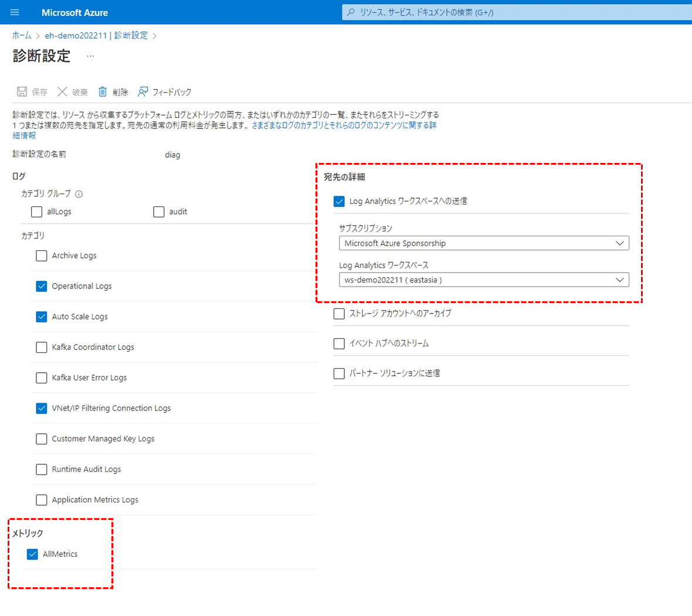692x616 pixels.
Task: Click the 保存 button
Action: click(x=32, y=91)
